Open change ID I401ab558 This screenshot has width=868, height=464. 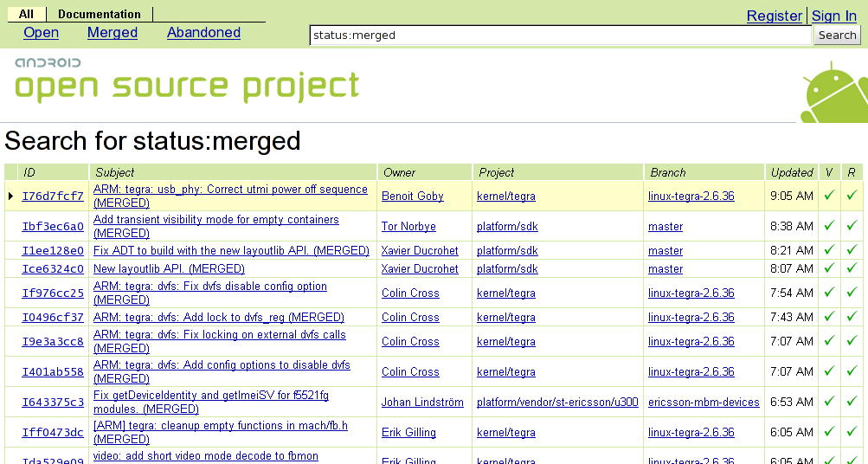coord(53,372)
